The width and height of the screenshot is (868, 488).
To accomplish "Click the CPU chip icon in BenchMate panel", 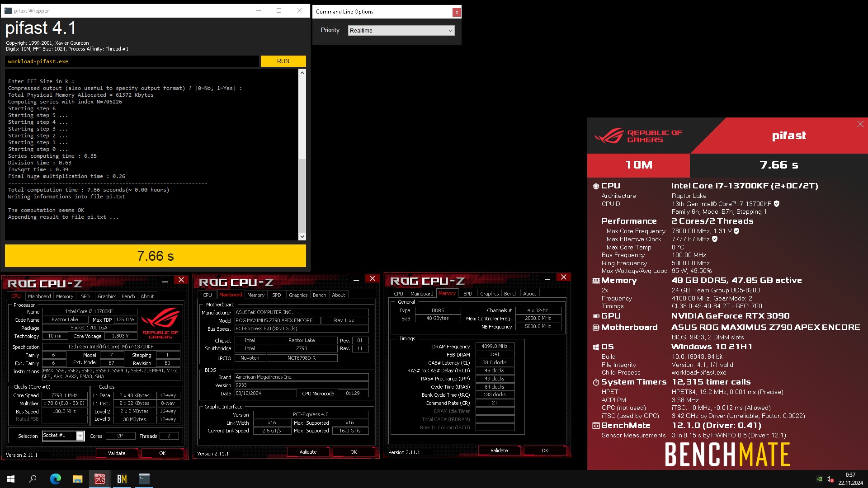I will 596,186.
